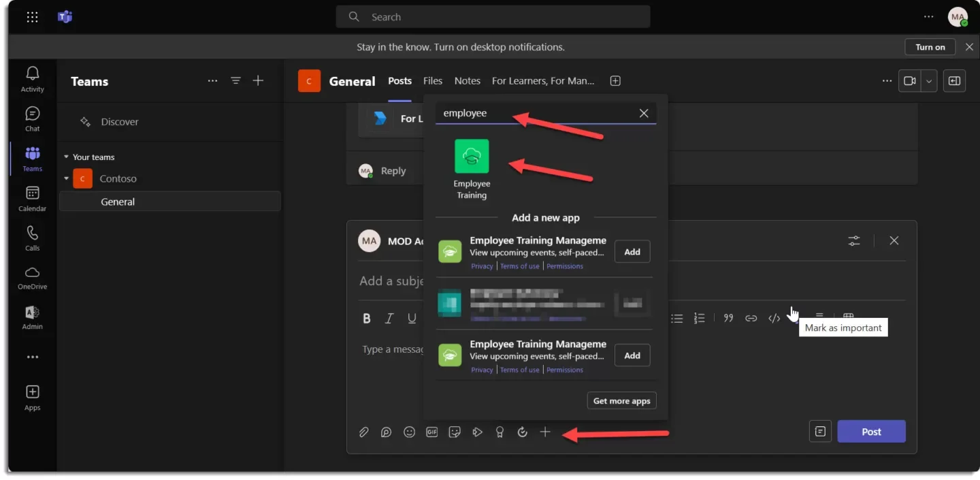Turn on desktop notifications

(930, 47)
